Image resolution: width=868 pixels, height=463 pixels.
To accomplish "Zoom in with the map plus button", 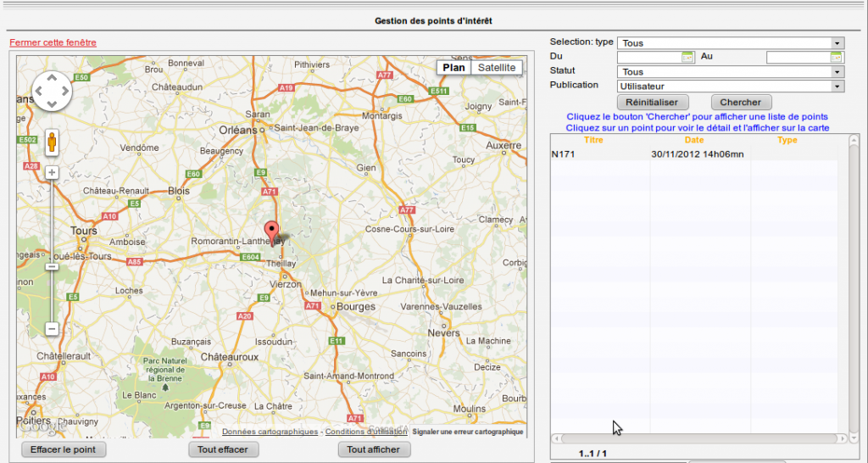I will click(x=52, y=173).
